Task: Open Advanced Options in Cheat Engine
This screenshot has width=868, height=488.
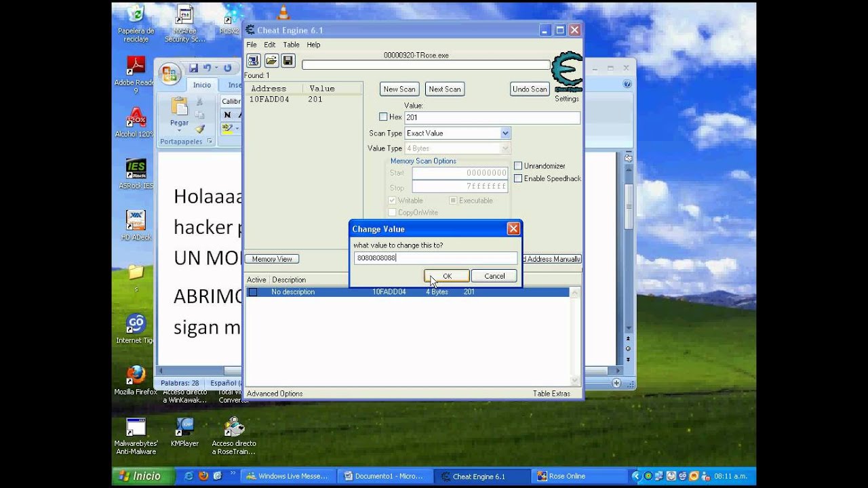Action: point(275,393)
